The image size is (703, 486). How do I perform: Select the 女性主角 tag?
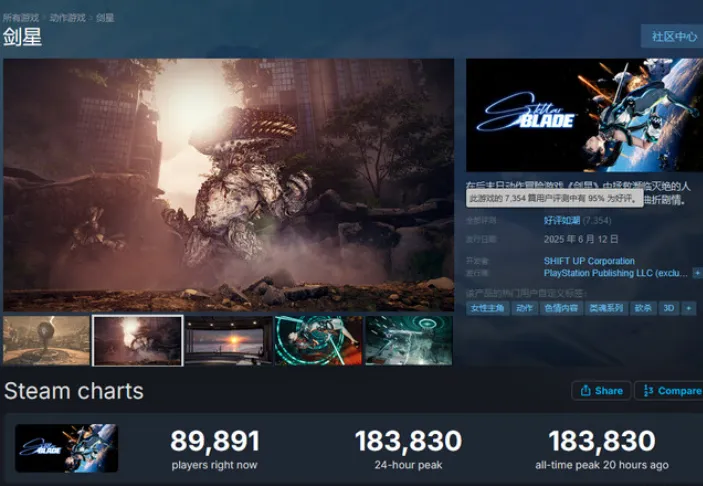[487, 308]
